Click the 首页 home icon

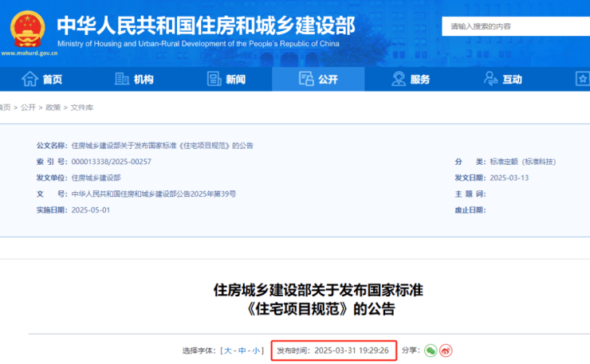[x=29, y=79]
